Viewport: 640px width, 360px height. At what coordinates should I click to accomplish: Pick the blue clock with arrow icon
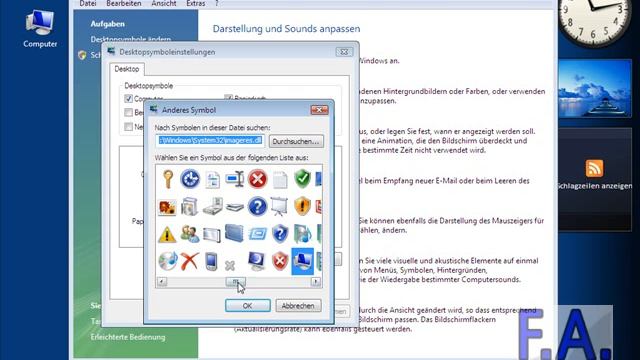(x=190, y=179)
